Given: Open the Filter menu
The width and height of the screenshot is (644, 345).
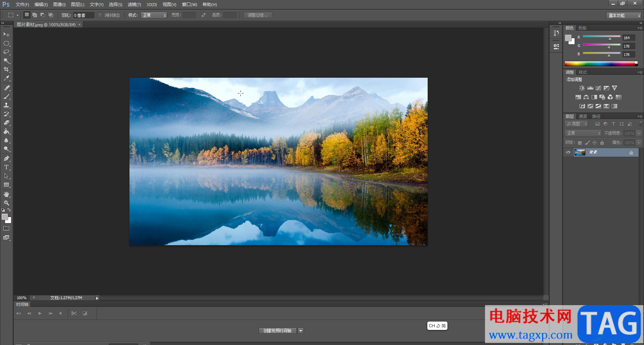Looking at the screenshot, I should [x=134, y=5].
